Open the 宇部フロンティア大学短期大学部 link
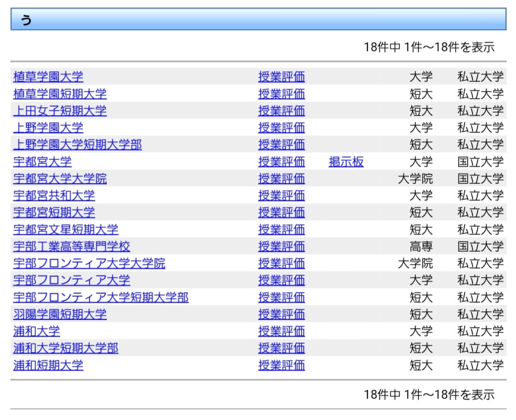 [x=101, y=298]
